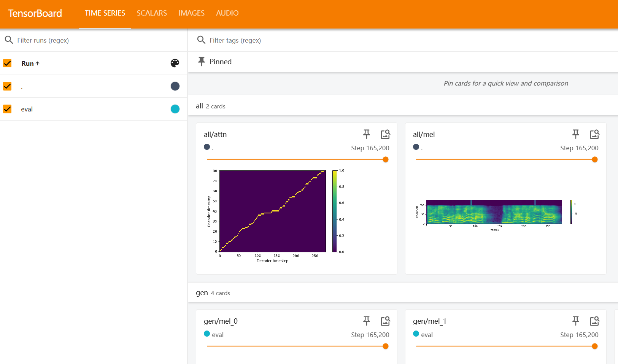Click the eval run label on gen/mel_0

point(218,335)
